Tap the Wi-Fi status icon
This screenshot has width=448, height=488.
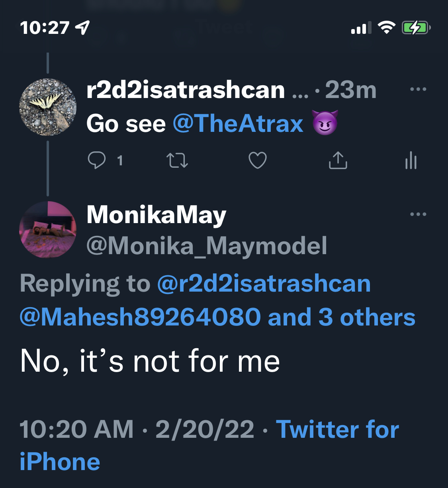386,27
